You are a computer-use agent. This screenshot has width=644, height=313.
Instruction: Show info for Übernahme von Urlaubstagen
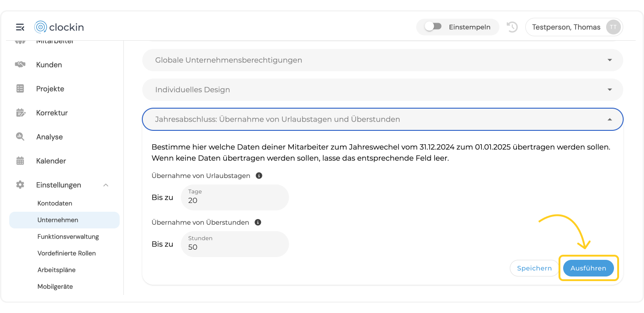259,176
